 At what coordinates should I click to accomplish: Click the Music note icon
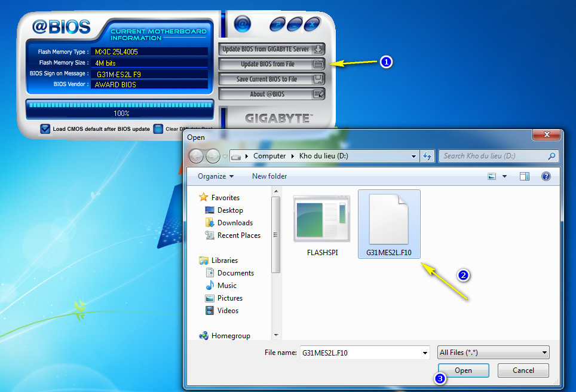coord(210,286)
